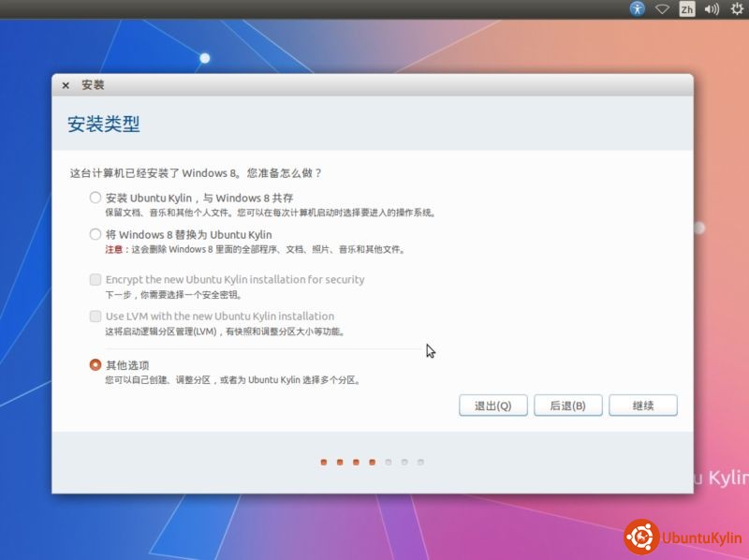This screenshot has width=749, height=560.
Task: Select 将 Windows 8 替换为 Ubuntu Kylin option
Action: point(95,234)
